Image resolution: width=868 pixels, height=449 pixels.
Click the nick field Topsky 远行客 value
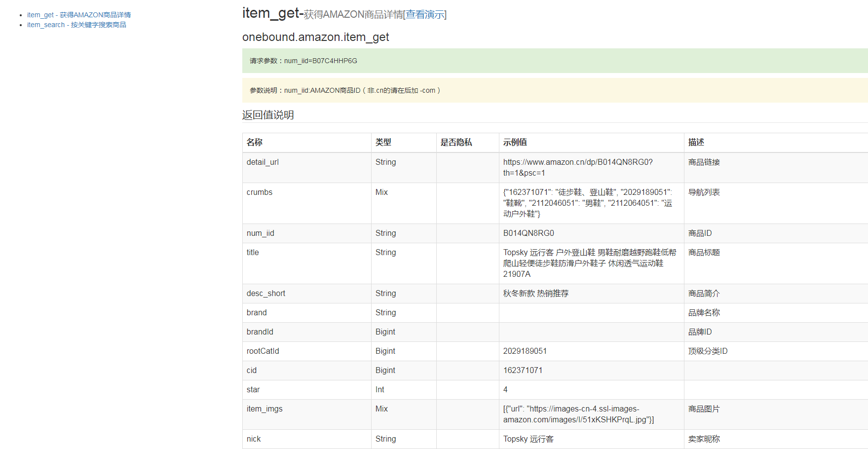click(528, 439)
